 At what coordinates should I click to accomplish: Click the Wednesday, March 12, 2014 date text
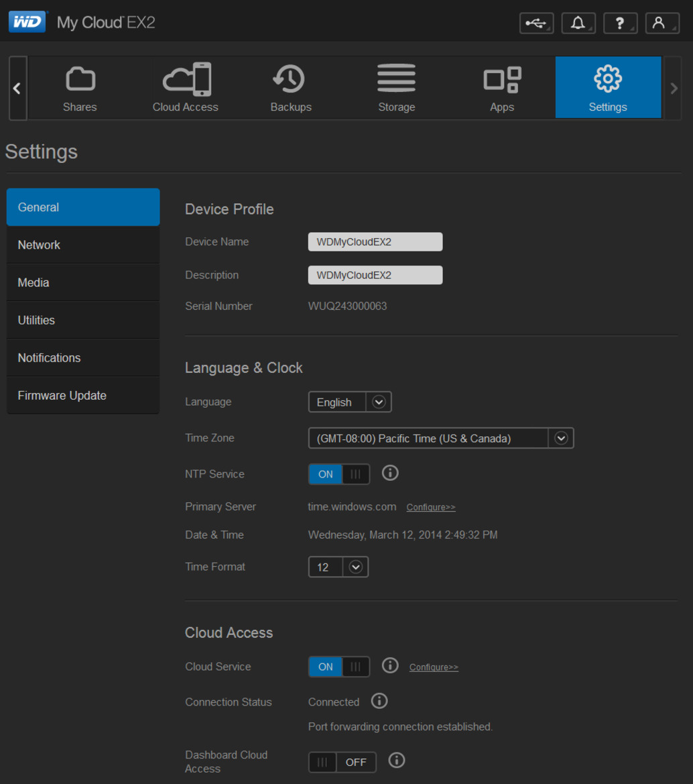(x=403, y=535)
